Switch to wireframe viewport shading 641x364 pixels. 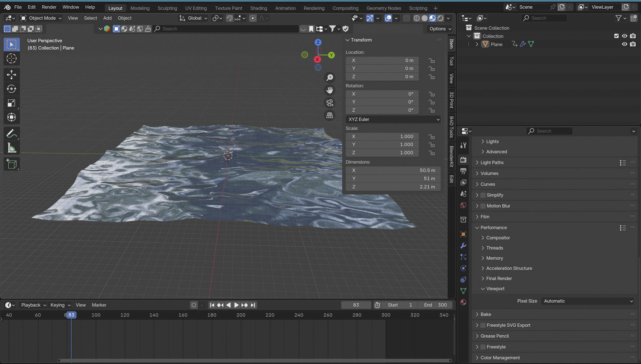point(417,18)
